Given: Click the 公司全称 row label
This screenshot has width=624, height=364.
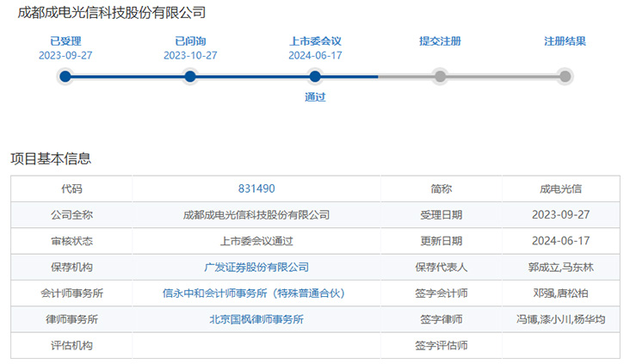Looking at the screenshot, I should point(71,215).
